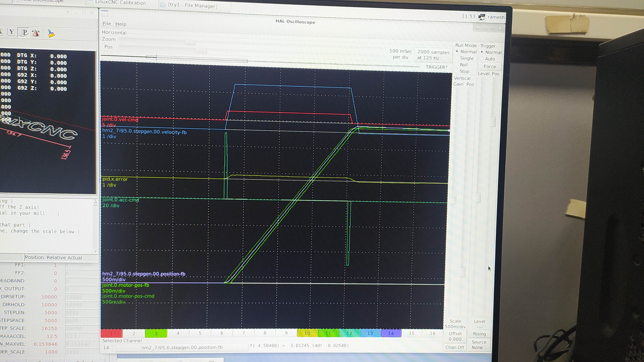Image resolution: width=644 pixels, height=362 pixels.
Task: Click the Horizontal Zoom slider handle
Action: (x=190, y=43)
